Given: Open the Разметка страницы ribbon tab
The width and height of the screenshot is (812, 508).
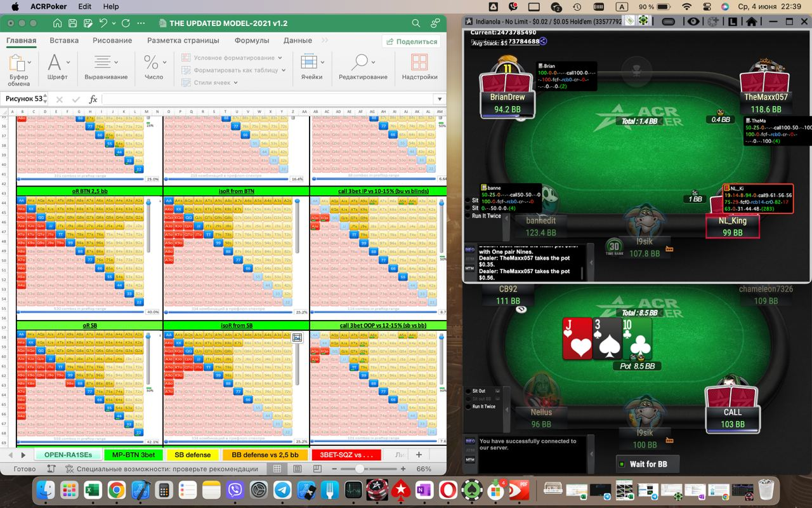Looking at the screenshot, I should tap(183, 40).
